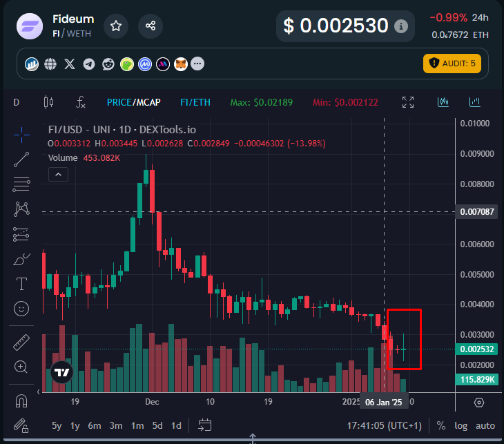Image resolution: width=504 pixels, height=444 pixels.
Task: Toggle percentage % scale
Action: click(x=441, y=425)
